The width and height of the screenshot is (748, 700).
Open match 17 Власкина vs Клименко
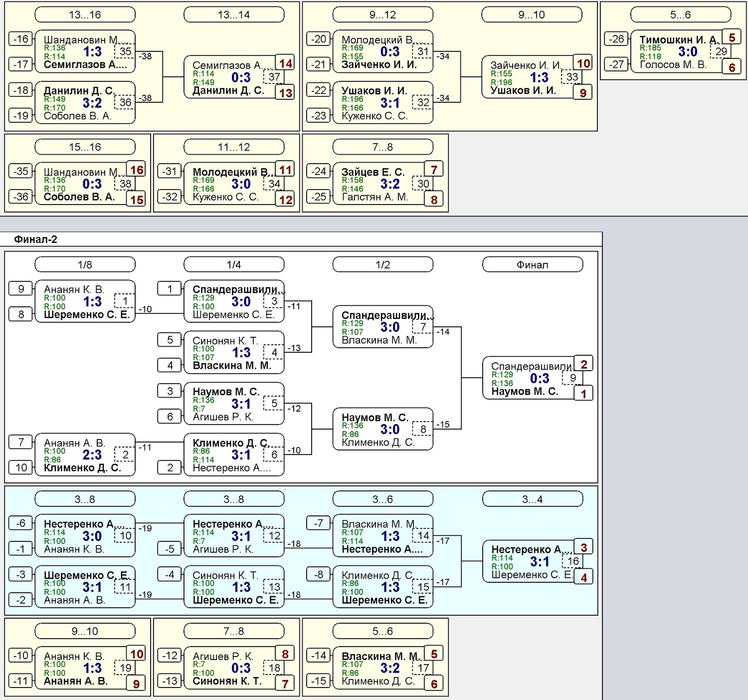(x=382, y=669)
